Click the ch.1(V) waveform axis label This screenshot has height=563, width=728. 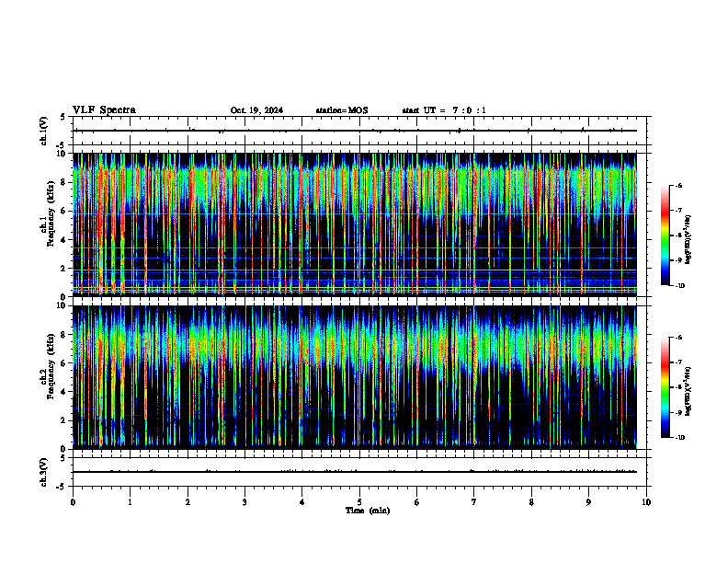click(43, 131)
